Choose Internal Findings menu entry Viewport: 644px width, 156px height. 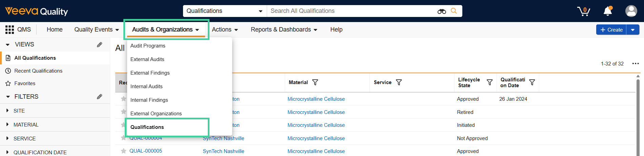pyautogui.click(x=149, y=100)
